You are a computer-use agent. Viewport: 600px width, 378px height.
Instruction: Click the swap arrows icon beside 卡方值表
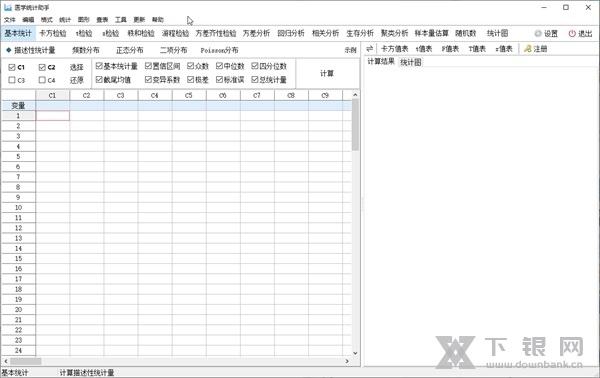tap(370, 49)
